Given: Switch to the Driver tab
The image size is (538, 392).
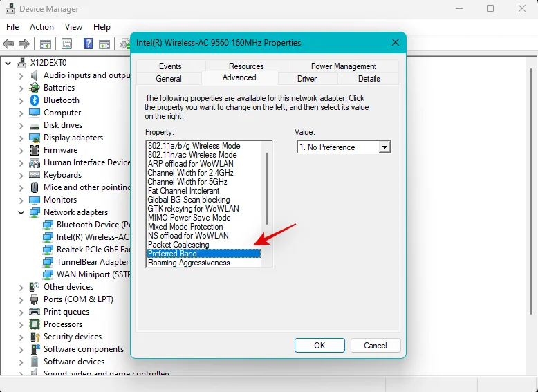Looking at the screenshot, I should tap(307, 79).
